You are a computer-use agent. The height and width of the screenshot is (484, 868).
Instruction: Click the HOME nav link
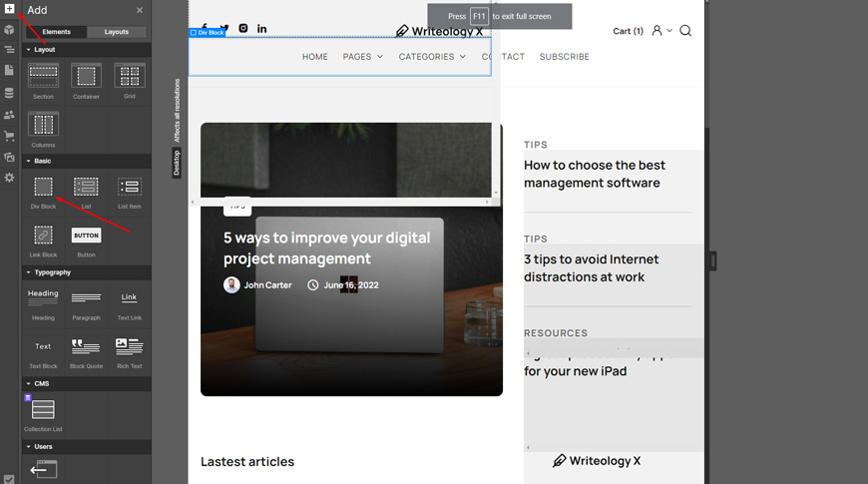pos(315,57)
